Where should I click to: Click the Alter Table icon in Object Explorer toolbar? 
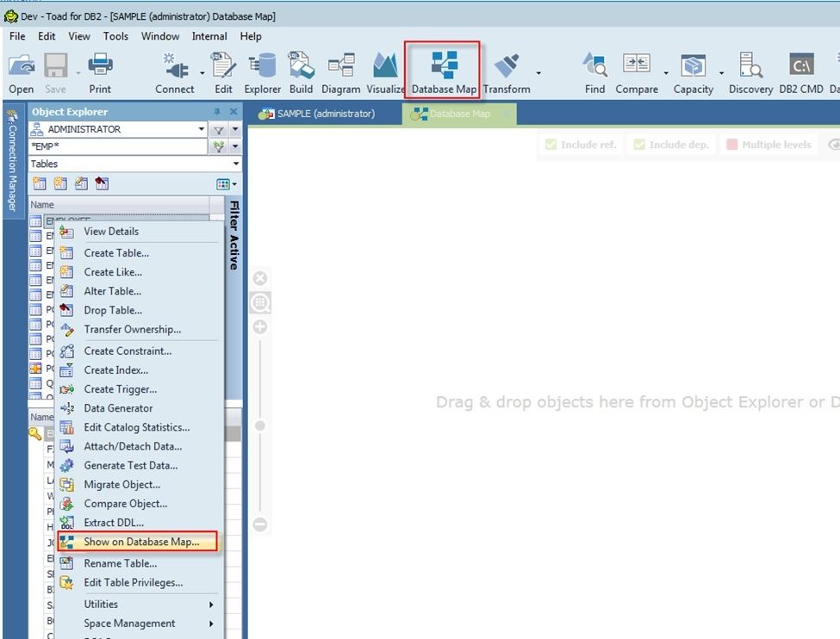point(81,183)
